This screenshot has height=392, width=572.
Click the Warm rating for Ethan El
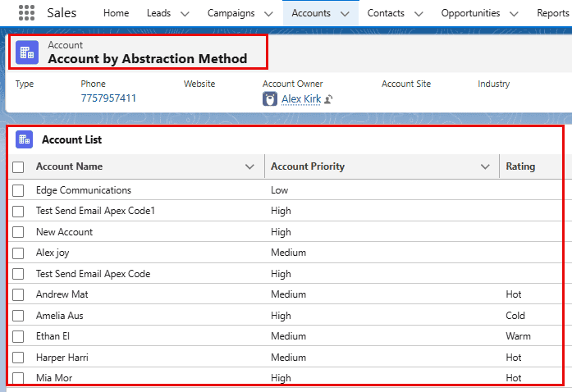point(518,336)
